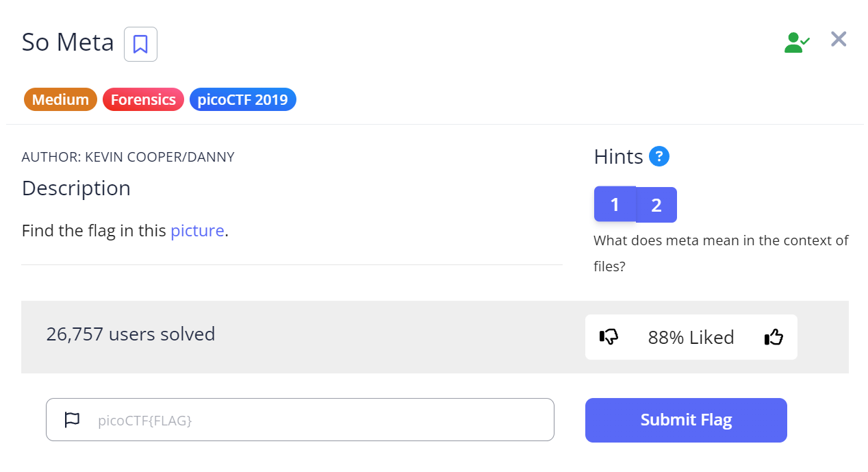The width and height of the screenshot is (868, 472).
Task: Click the So Meta challenge title
Action: click(x=68, y=42)
